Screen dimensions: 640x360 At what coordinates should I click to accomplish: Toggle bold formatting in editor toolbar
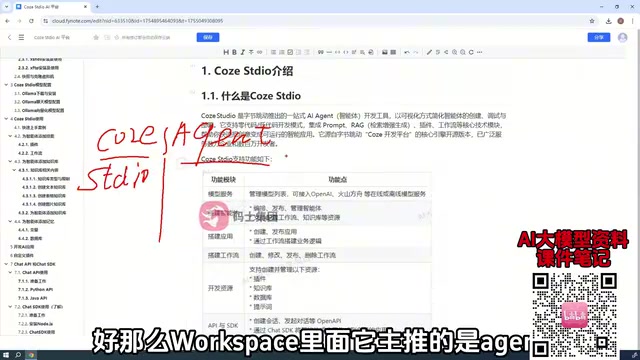(x=234, y=52)
